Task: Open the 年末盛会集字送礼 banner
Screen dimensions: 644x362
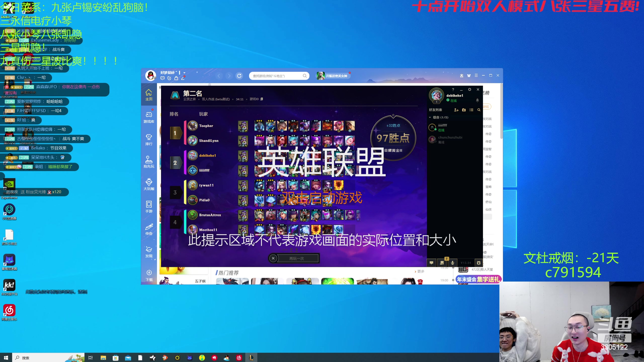Action: pos(478,279)
